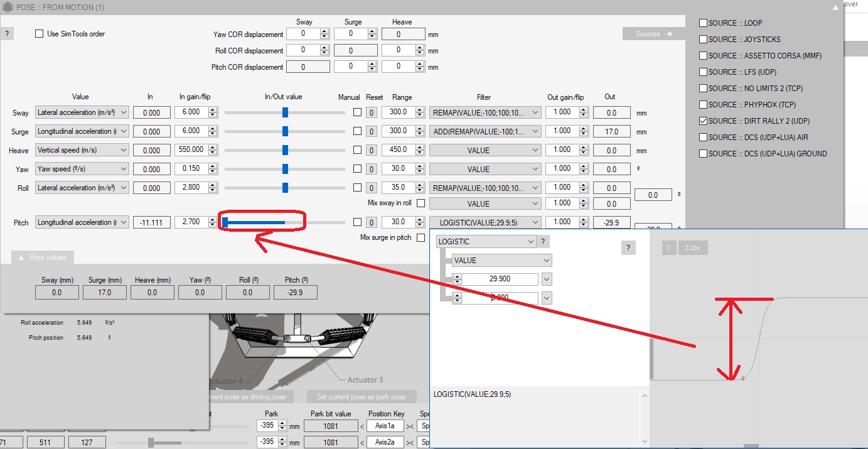Click the help icon beside LOGISTIC dropdown
The width and height of the screenshot is (868, 449).
point(543,242)
